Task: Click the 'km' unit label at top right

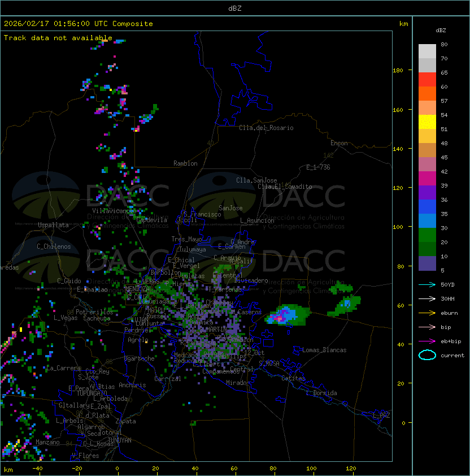Action: (403, 24)
